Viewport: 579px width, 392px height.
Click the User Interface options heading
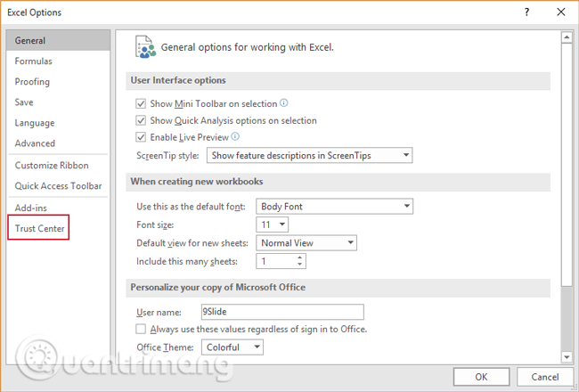[178, 80]
